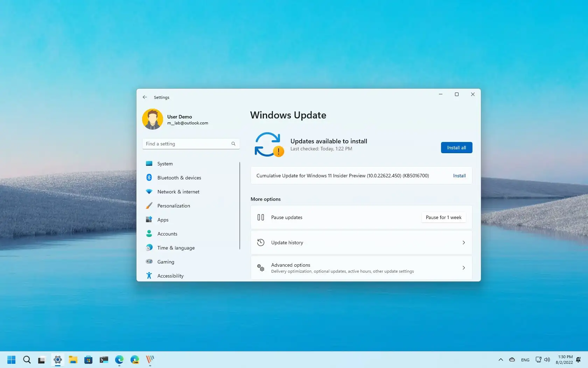Click the volume speaker tray icon

(x=547, y=360)
